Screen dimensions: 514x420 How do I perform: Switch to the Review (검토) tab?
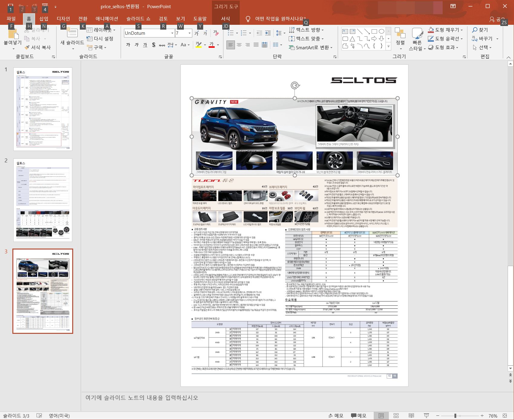click(x=163, y=19)
